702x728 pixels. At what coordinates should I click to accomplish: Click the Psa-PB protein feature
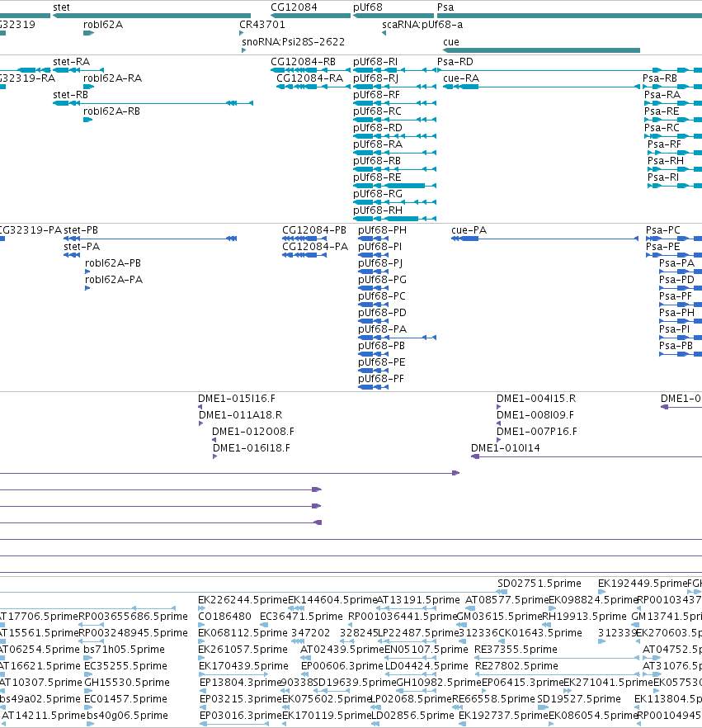(x=681, y=354)
